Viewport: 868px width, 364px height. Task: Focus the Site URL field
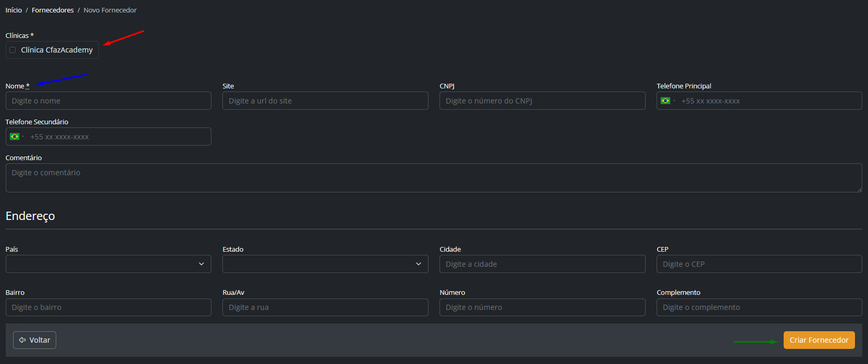tap(325, 101)
